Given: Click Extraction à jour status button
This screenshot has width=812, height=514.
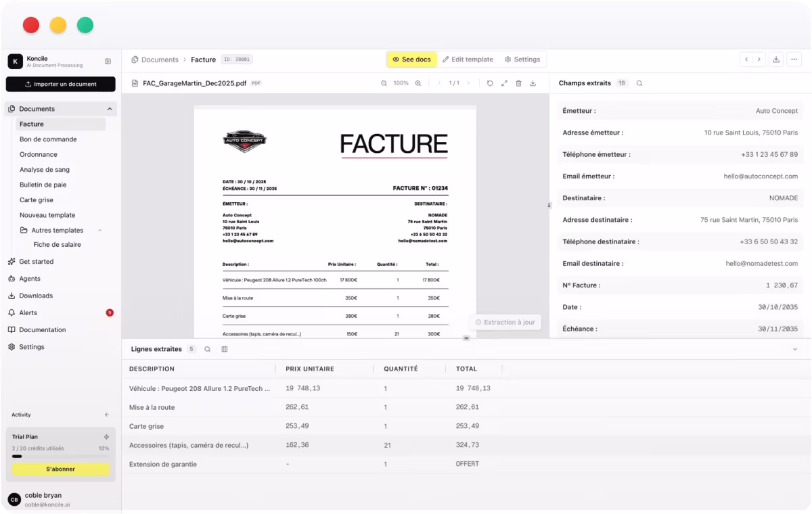Looking at the screenshot, I should (x=505, y=323).
